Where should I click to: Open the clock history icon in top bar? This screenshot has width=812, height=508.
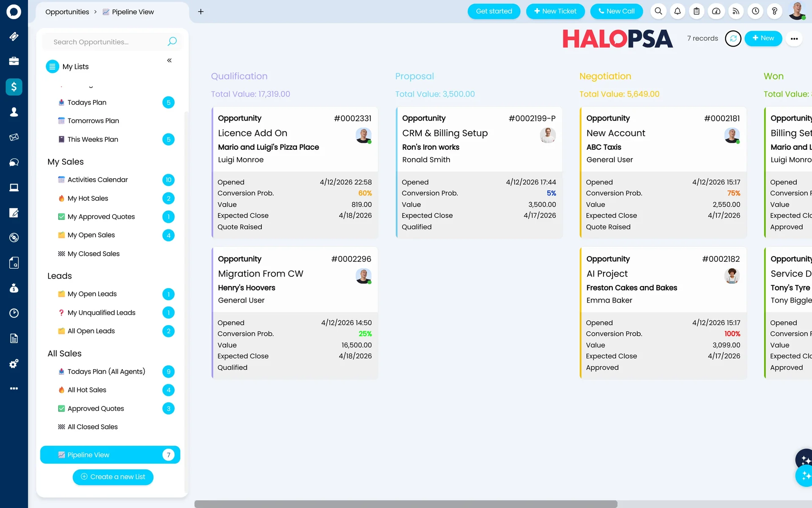coord(755,11)
